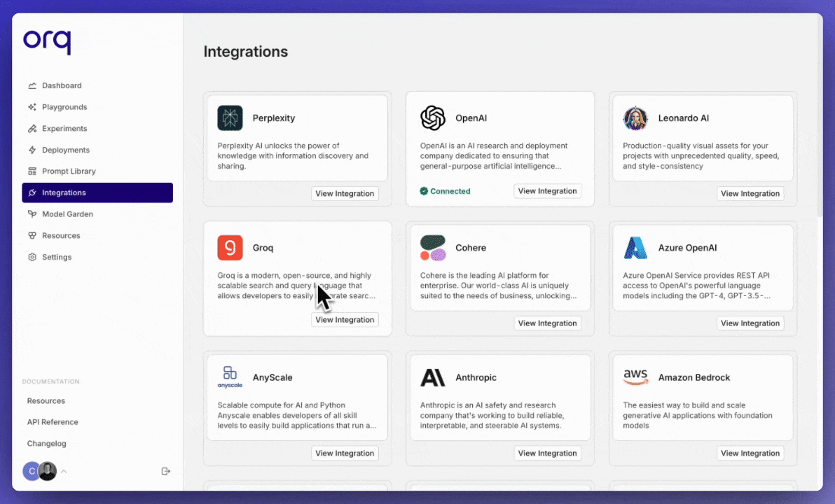Expand the account menu chevron
The width and height of the screenshot is (835, 504).
coord(64,471)
